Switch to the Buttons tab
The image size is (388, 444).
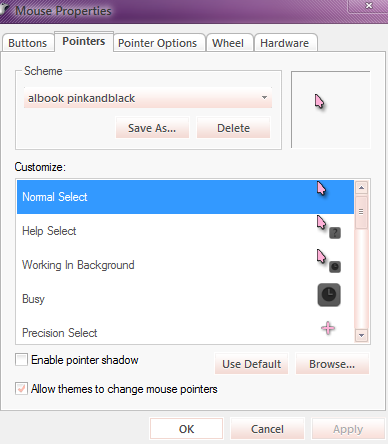click(28, 43)
